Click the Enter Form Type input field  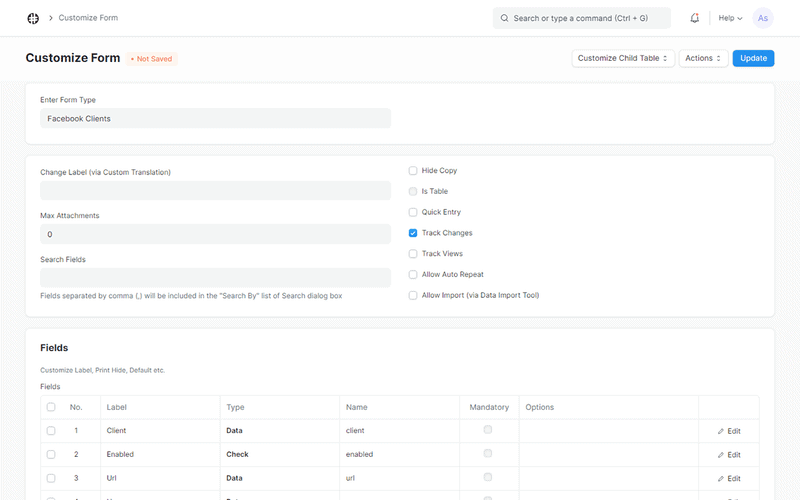tap(215, 118)
